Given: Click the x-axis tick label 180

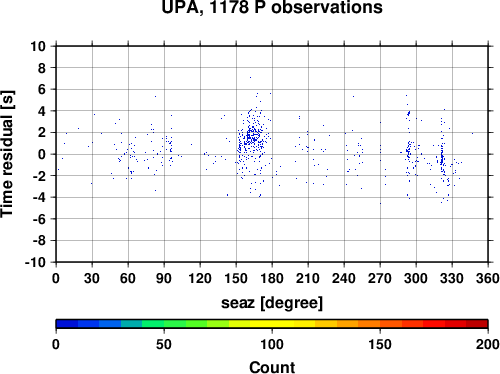Looking at the screenshot, I should tap(272, 278).
